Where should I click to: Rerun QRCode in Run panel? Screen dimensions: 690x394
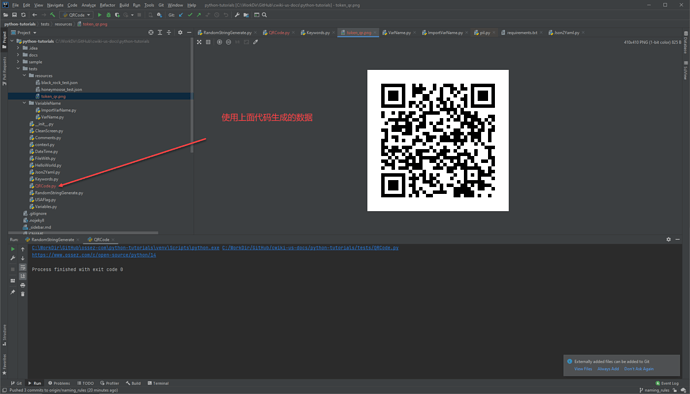point(13,249)
